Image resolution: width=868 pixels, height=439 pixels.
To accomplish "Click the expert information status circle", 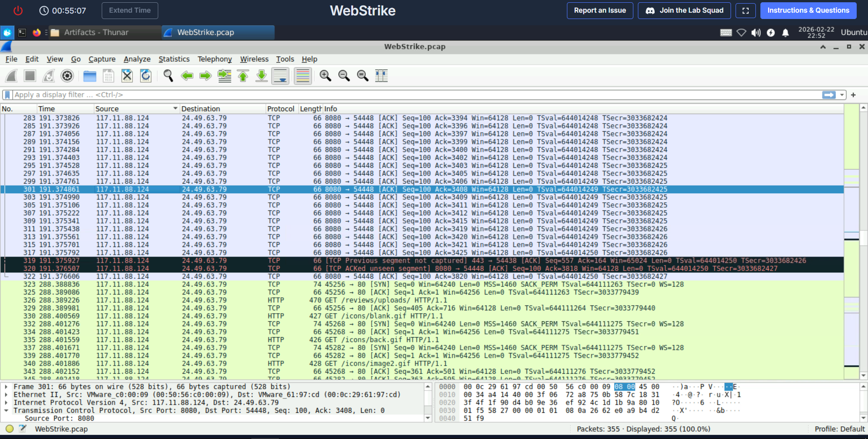I will [9, 429].
